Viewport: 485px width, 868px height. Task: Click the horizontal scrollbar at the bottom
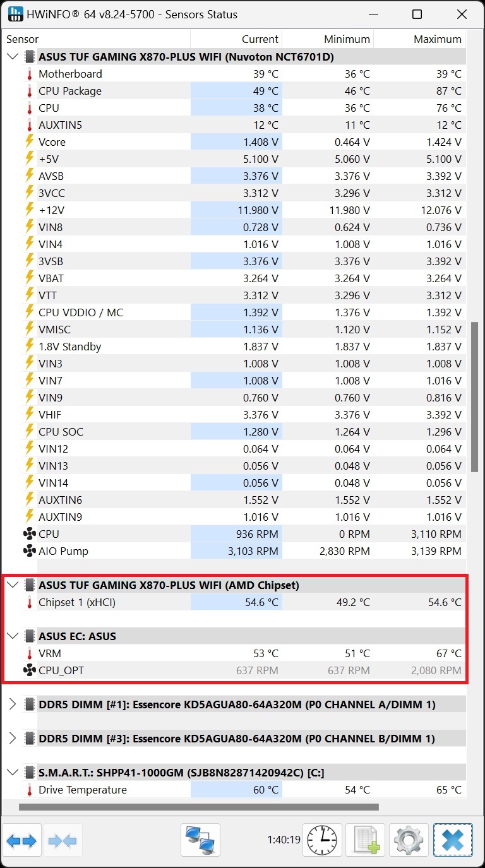click(198, 807)
